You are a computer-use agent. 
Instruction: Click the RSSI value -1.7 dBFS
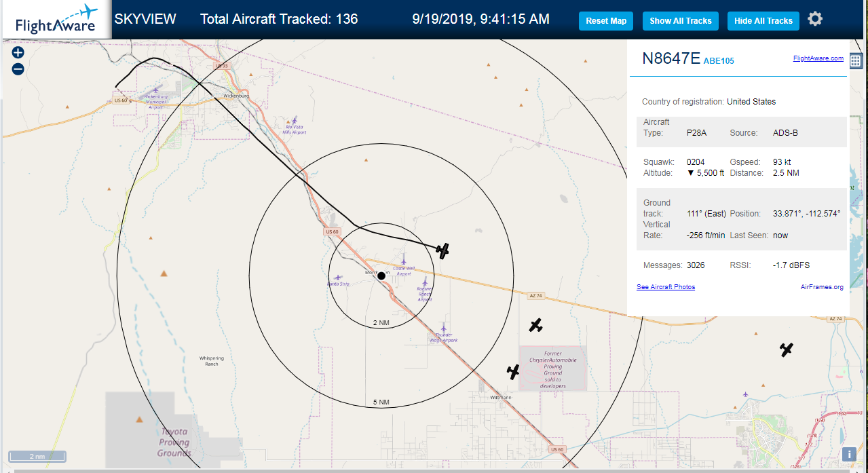click(x=791, y=265)
